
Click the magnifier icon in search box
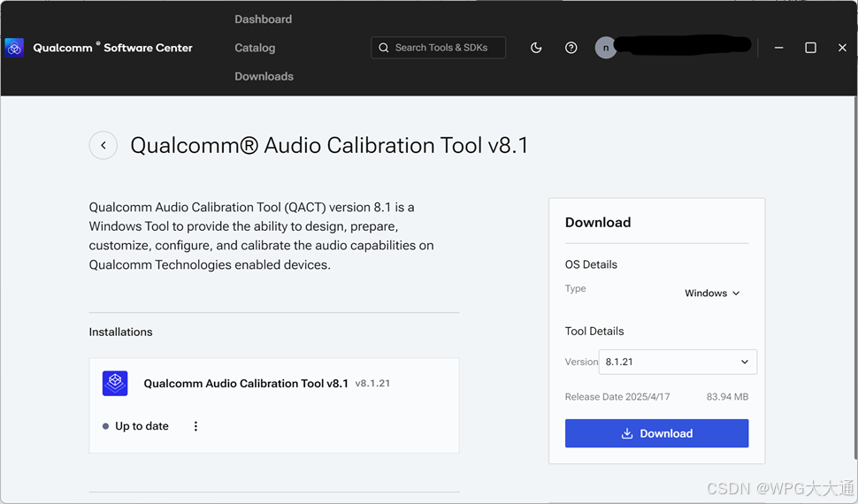click(x=384, y=48)
